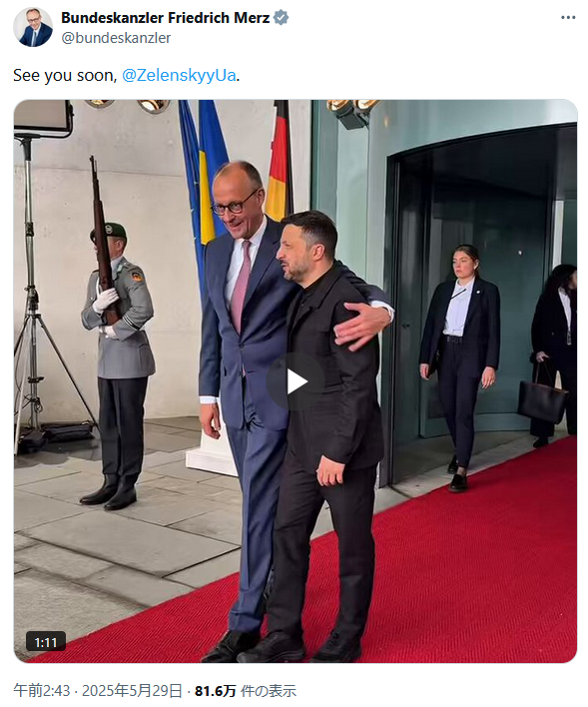Play the video in the tweet
This screenshot has width=588, height=707.
click(295, 381)
